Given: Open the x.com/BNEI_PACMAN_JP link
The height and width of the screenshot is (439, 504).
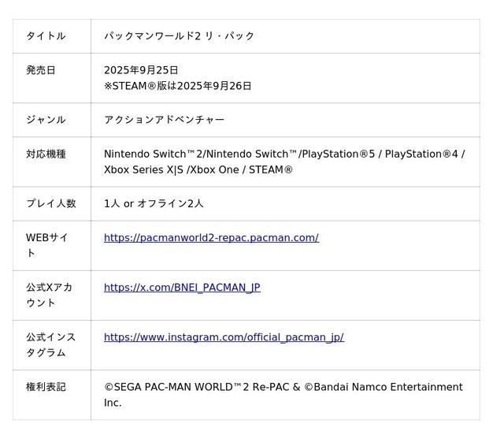Looking at the screenshot, I should tap(182, 288).
